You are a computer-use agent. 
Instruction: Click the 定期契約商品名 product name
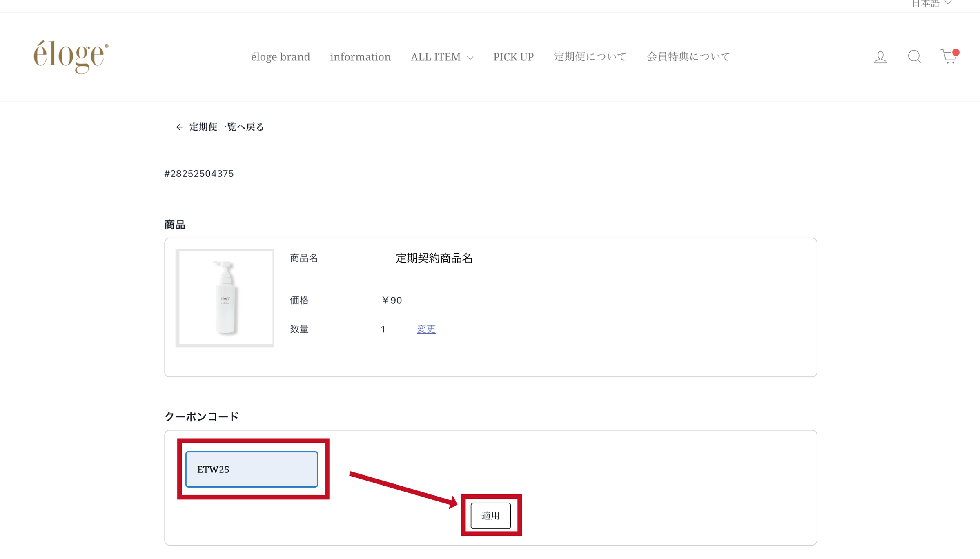(x=434, y=258)
